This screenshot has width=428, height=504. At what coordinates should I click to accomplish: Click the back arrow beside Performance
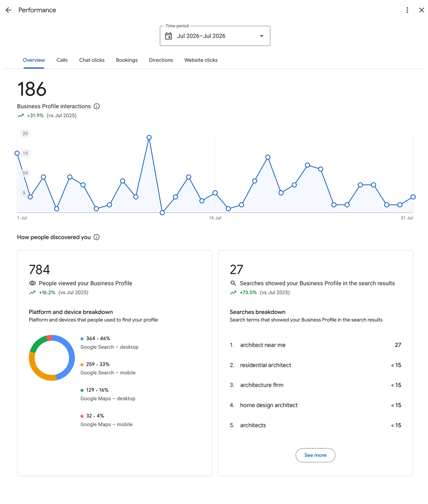coord(9,10)
